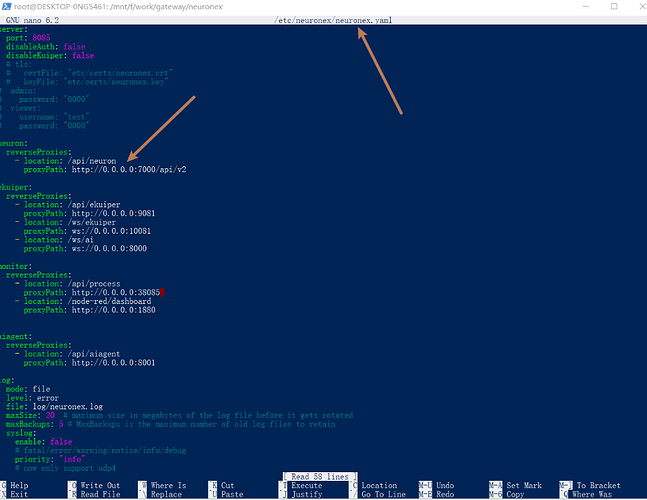Click the http://0.0.0.0:7000/api/v2 proxyPath
The image size is (647, 500).
click(x=130, y=169)
